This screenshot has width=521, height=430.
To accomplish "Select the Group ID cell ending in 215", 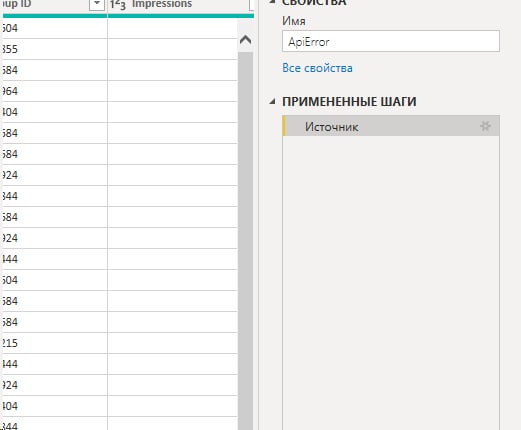I will pyautogui.click(x=54, y=343).
